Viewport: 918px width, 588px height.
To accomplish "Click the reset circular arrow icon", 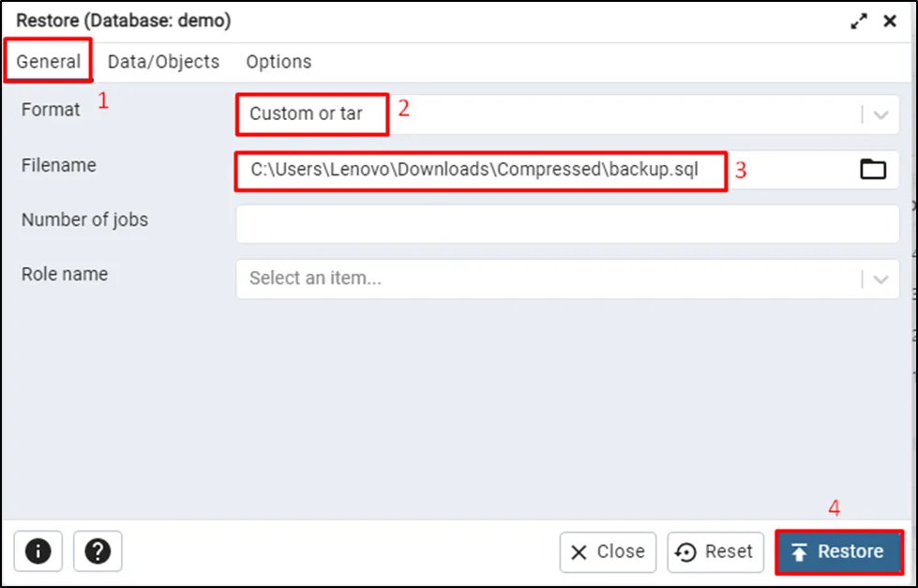I will [x=686, y=552].
